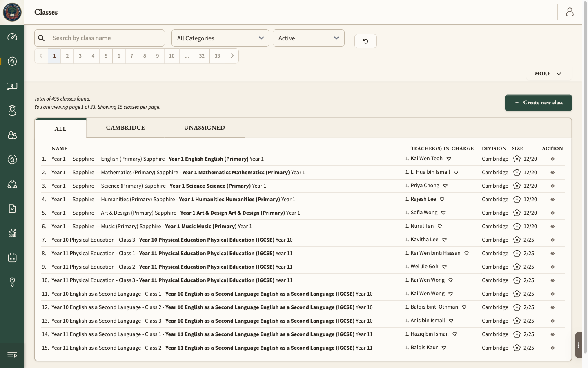Reset filters with the refresh button
Image resolution: width=588 pixels, height=368 pixels.
point(365,41)
